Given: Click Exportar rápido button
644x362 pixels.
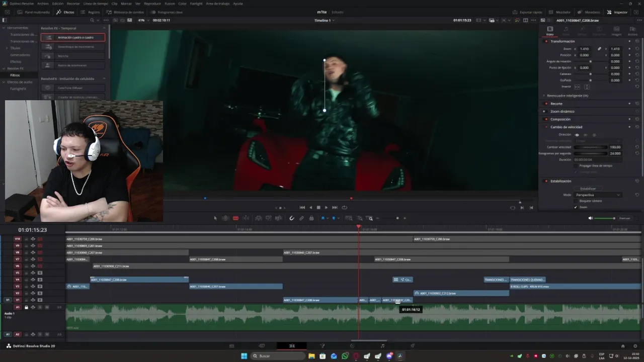Looking at the screenshot, I should pyautogui.click(x=527, y=12).
